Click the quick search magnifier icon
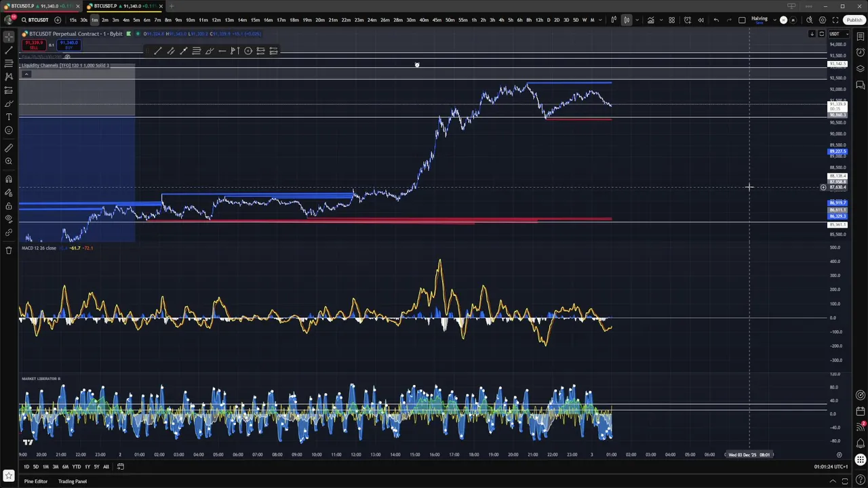 point(810,20)
